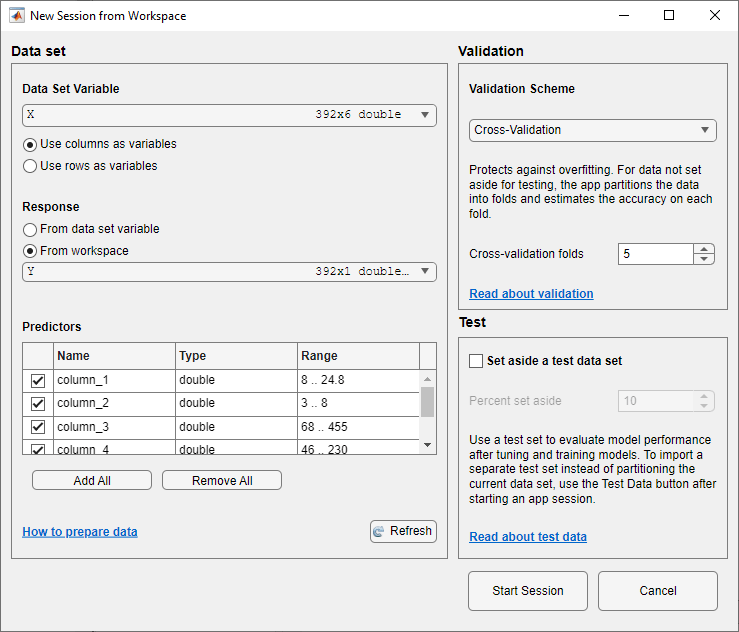Viewport: 739px width, 632px height.
Task: Increase cross-validation folds with up arrow
Action: pyautogui.click(x=705, y=249)
